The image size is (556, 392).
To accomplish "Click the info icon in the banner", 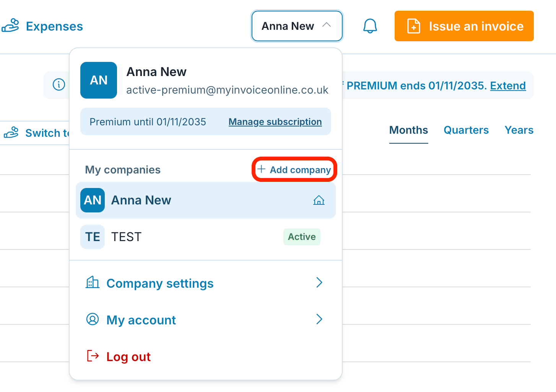I will [59, 84].
